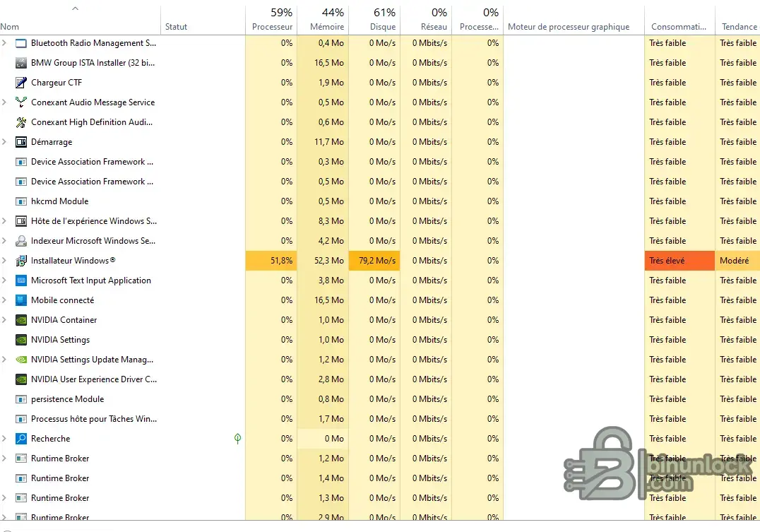Viewport: 760px width, 532px height.
Task: Click the Installateur Windows icon
Action: pyautogui.click(x=21, y=261)
